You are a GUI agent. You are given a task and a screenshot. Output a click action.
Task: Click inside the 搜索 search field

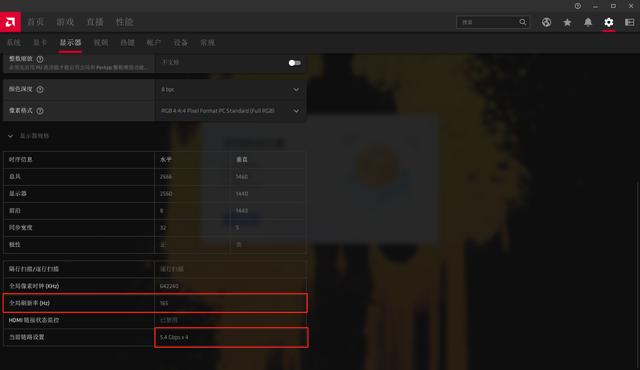click(488, 22)
